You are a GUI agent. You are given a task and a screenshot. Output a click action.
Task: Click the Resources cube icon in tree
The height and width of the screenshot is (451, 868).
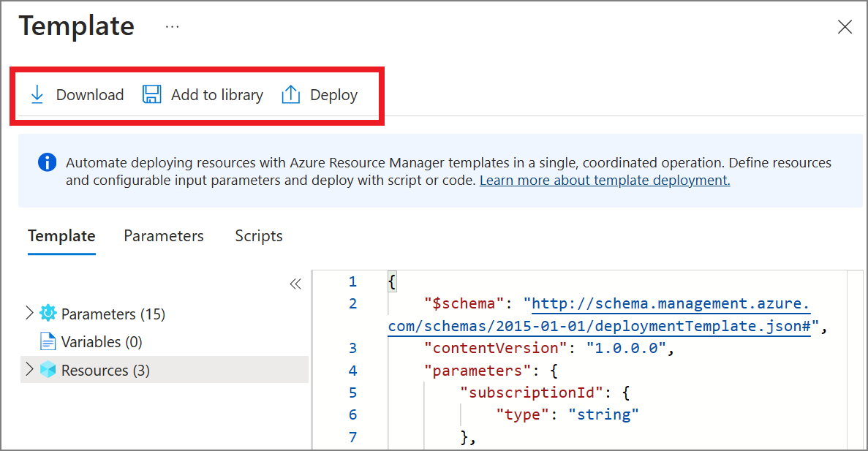pos(48,370)
